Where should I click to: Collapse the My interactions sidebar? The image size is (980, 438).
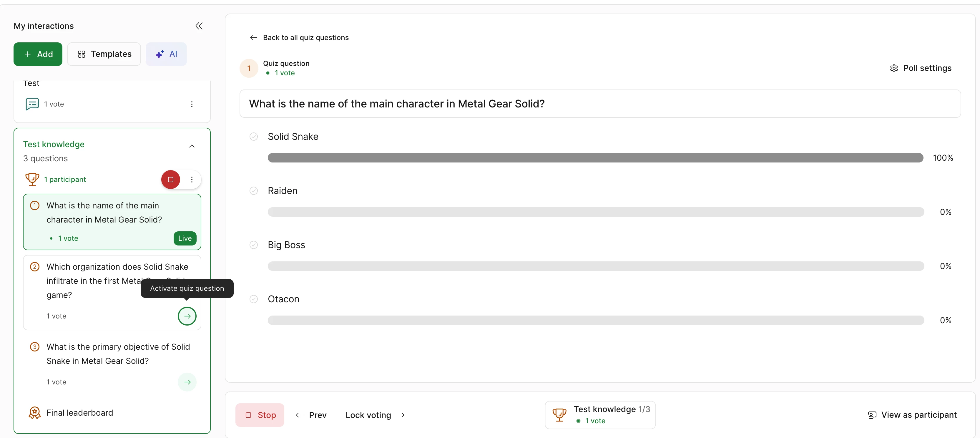tap(199, 26)
